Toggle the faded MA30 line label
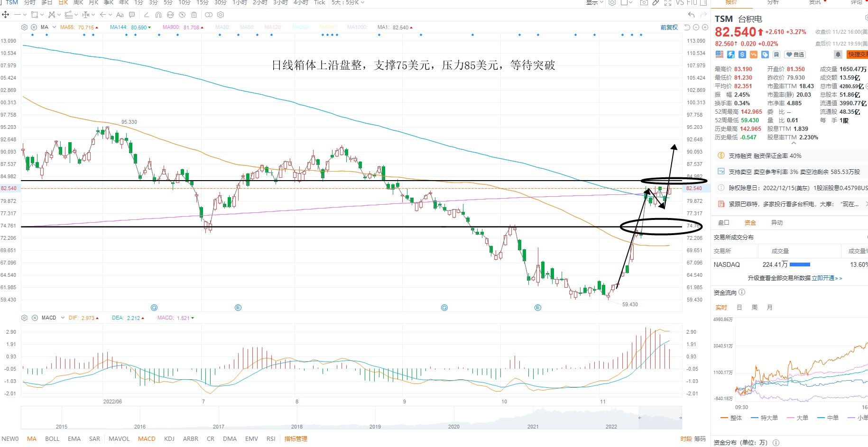 pyautogui.click(x=222, y=27)
